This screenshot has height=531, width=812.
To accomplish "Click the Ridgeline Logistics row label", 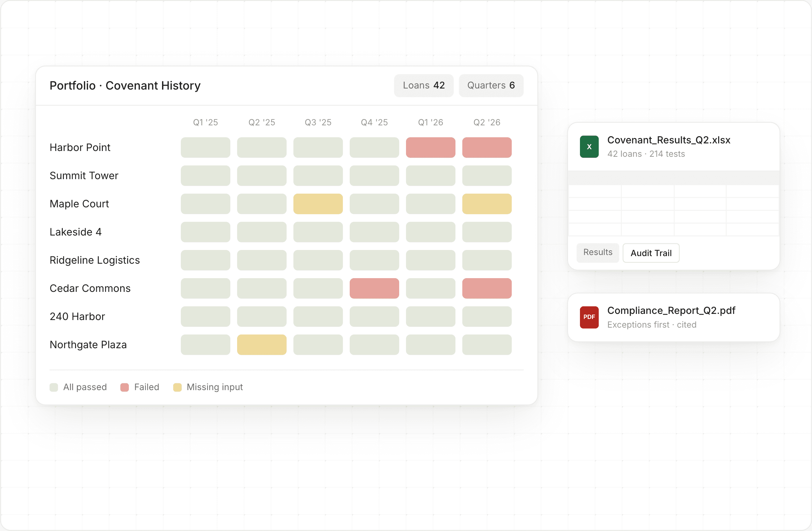I will coord(95,260).
